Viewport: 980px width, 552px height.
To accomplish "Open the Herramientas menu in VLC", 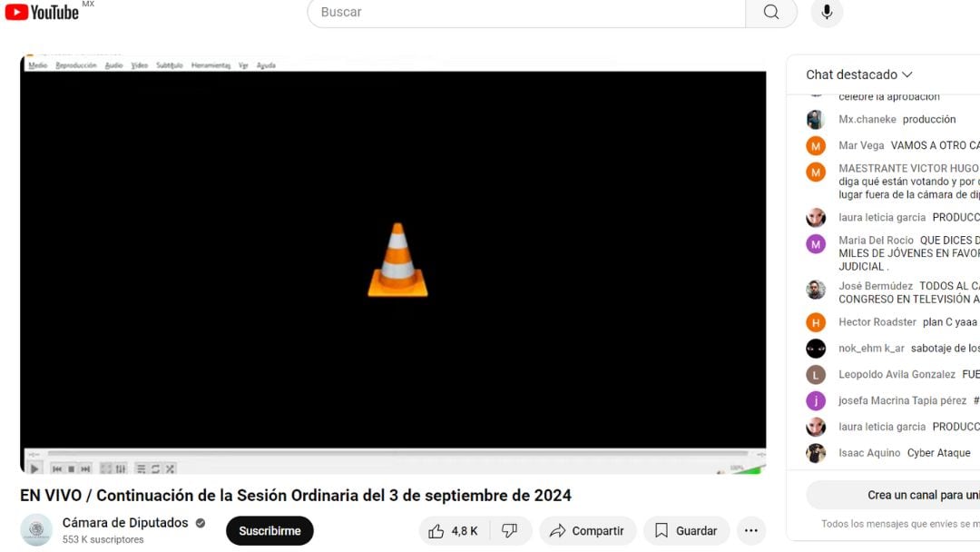I will click(x=210, y=65).
